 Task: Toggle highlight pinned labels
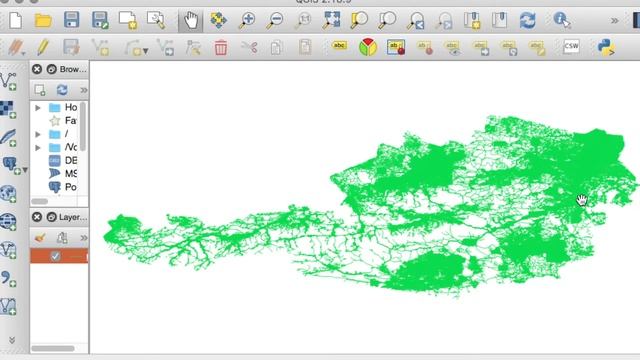click(396, 47)
